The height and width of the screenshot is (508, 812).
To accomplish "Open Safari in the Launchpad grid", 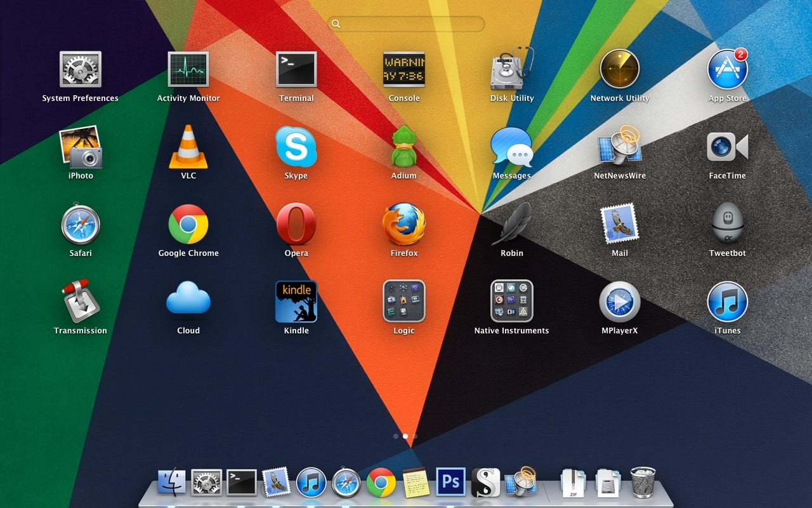I will 81,224.
